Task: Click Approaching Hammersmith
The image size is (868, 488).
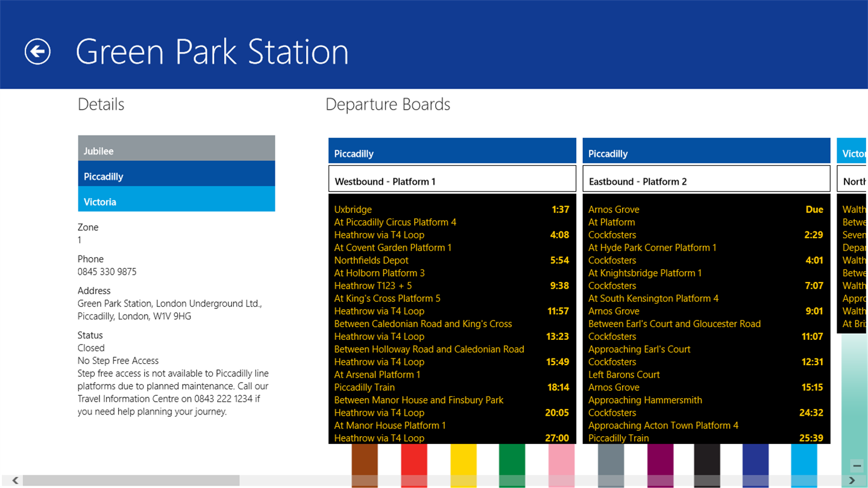Action: click(x=645, y=399)
